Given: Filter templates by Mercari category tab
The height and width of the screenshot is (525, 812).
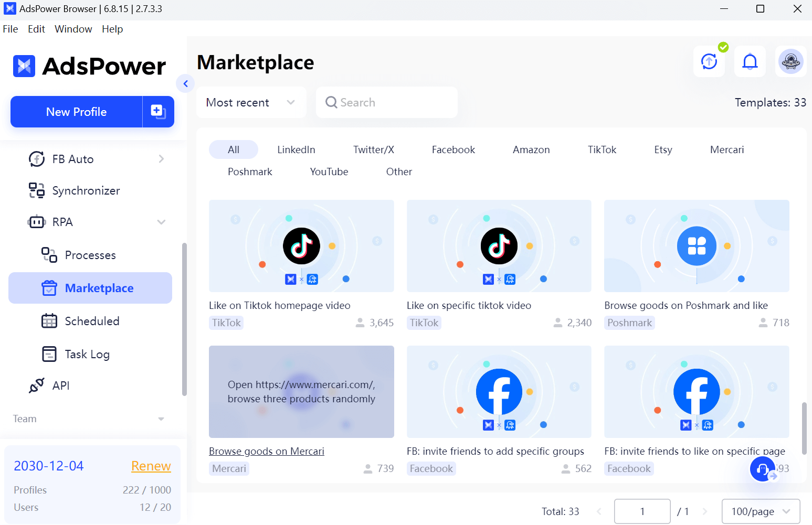Looking at the screenshot, I should [727, 149].
